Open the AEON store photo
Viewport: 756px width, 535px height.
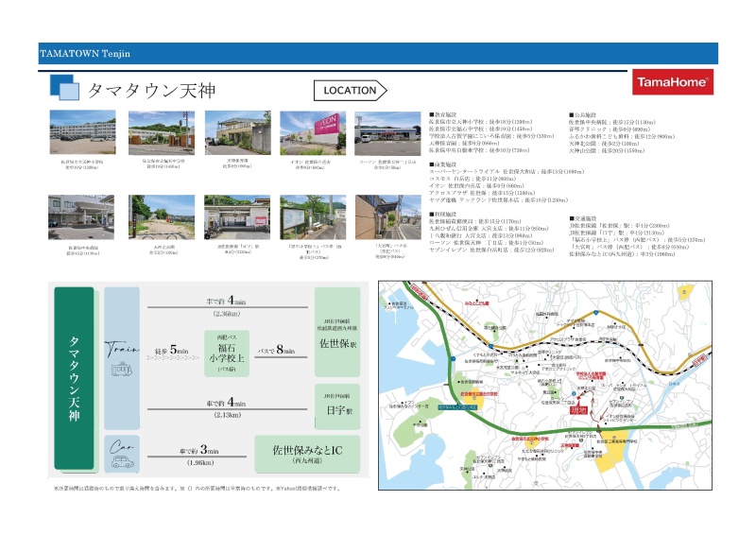click(x=305, y=134)
